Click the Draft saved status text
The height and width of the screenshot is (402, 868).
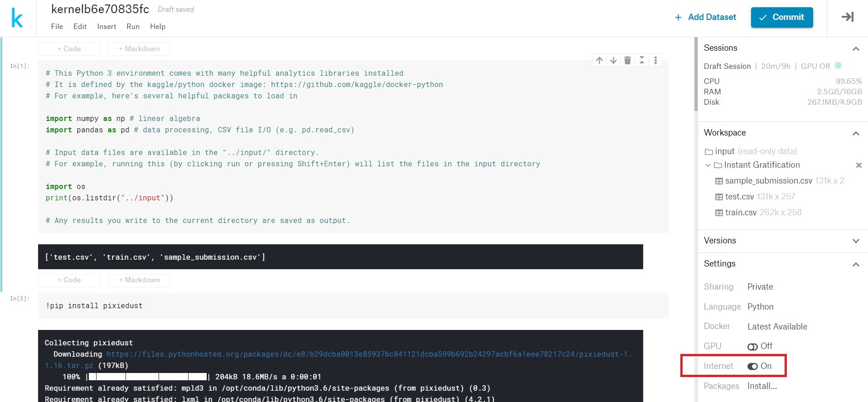[175, 10]
